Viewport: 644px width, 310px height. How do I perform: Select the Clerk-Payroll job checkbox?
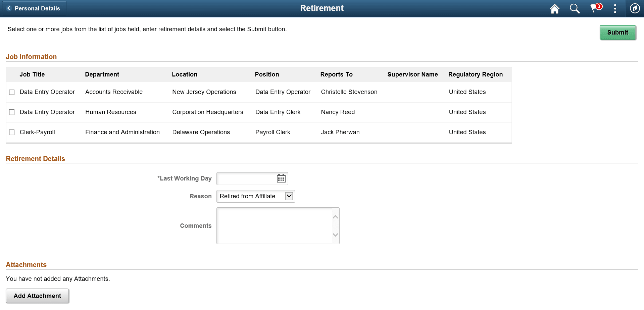[x=12, y=132]
